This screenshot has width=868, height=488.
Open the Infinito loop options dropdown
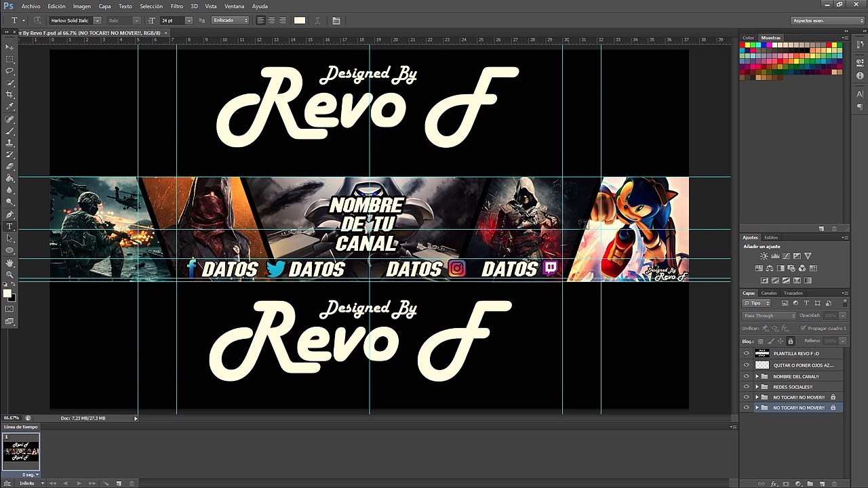point(31,483)
